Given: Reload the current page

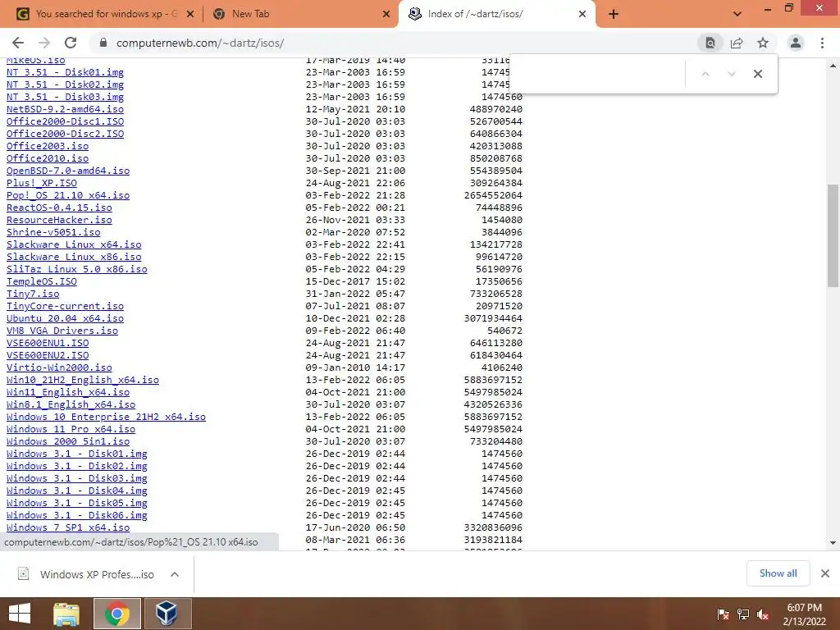Looking at the screenshot, I should pos(71,43).
